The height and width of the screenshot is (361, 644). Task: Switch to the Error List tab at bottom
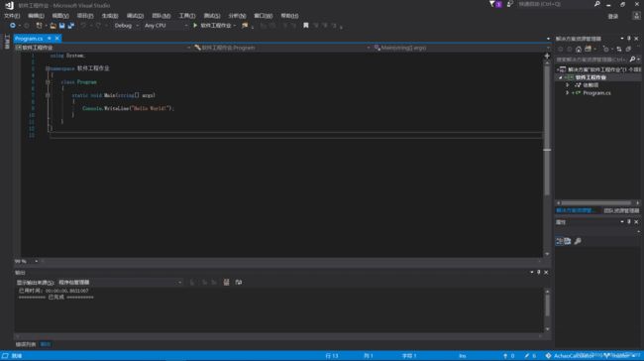point(26,344)
